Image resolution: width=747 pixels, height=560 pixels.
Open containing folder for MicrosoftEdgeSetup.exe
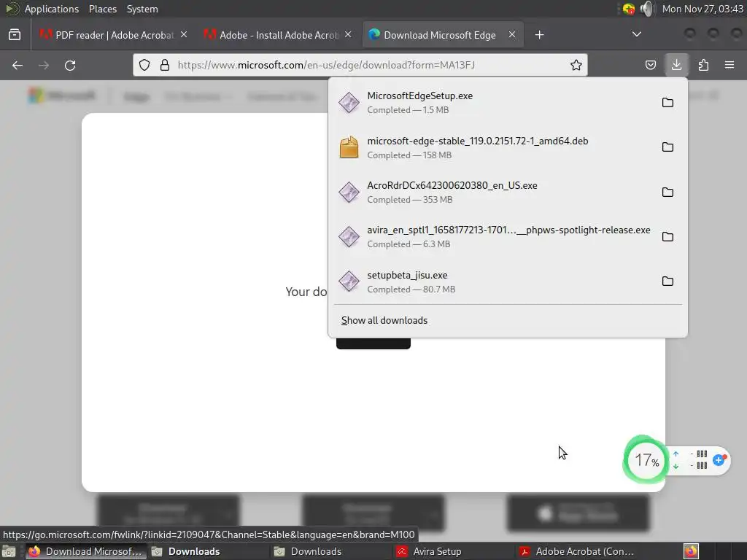667,102
